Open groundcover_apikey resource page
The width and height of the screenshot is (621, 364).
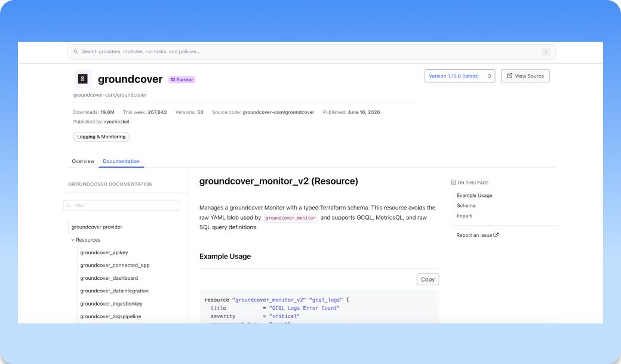point(104,252)
